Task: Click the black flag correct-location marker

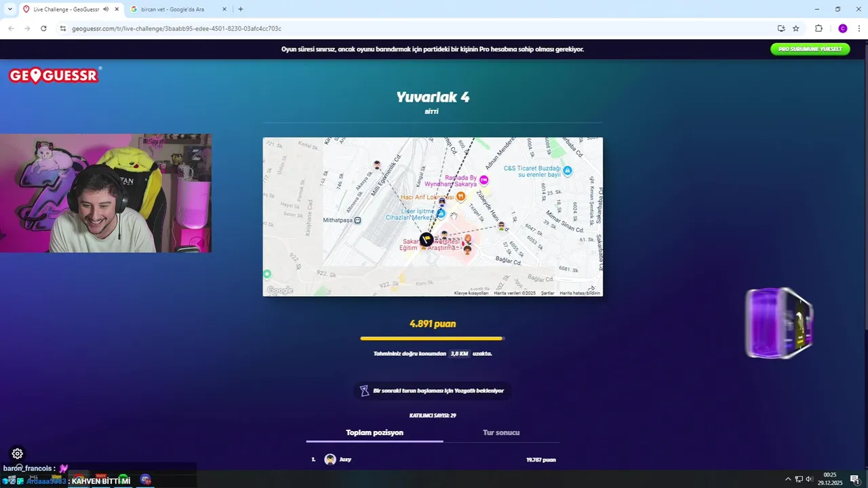Action: click(426, 239)
